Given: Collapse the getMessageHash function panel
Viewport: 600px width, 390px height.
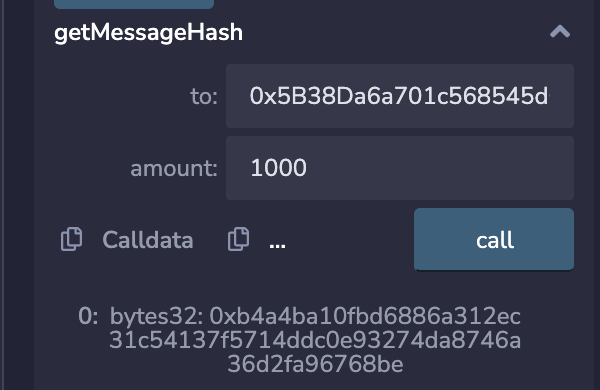Looking at the screenshot, I should [x=560, y=32].
